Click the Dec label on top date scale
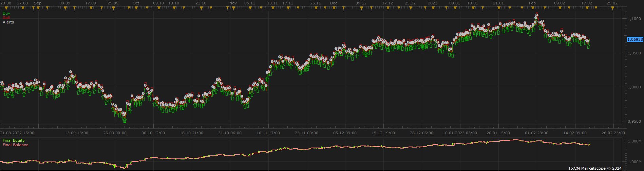This screenshot has width=644, height=171. pos(334,3)
